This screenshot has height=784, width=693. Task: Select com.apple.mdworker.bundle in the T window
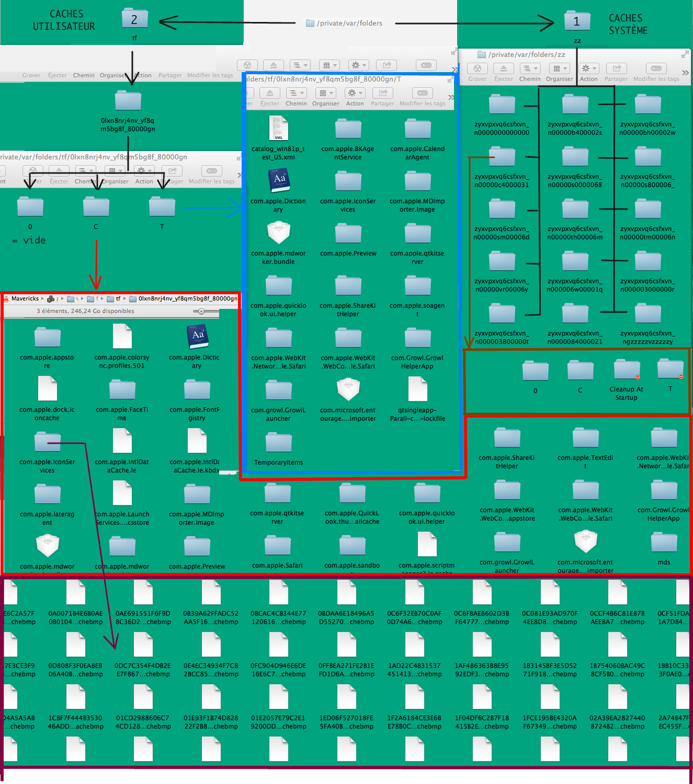[x=279, y=233]
